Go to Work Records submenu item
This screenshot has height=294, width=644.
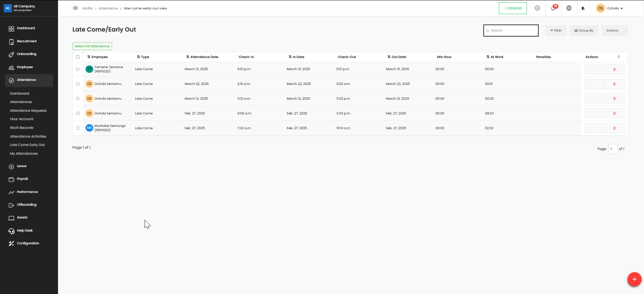pyautogui.click(x=22, y=128)
